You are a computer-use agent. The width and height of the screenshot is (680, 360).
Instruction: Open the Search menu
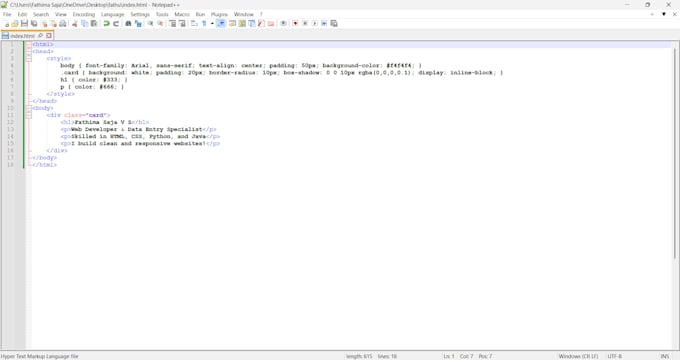coord(41,14)
